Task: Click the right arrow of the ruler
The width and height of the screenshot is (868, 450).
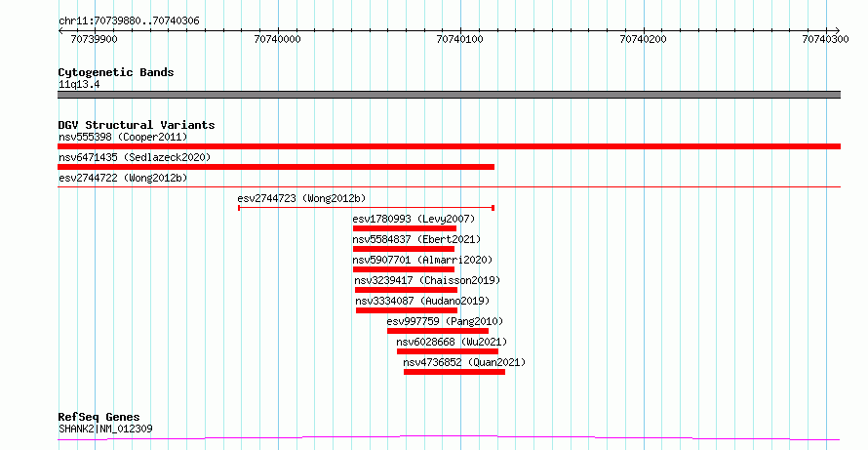Action: click(838, 30)
